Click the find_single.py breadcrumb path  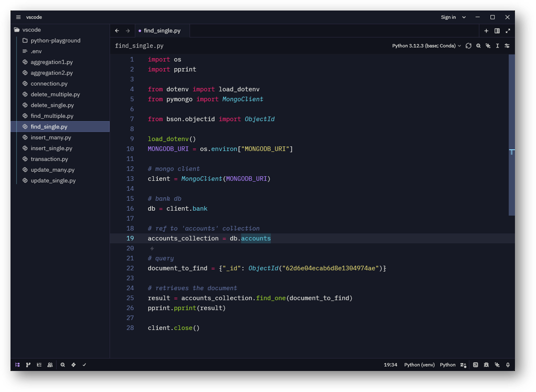click(x=139, y=46)
